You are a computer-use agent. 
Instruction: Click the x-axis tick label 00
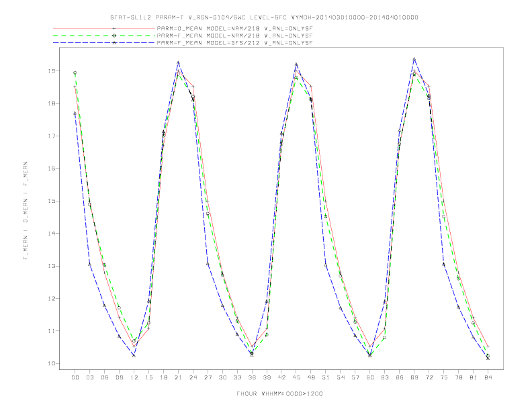click(x=75, y=377)
